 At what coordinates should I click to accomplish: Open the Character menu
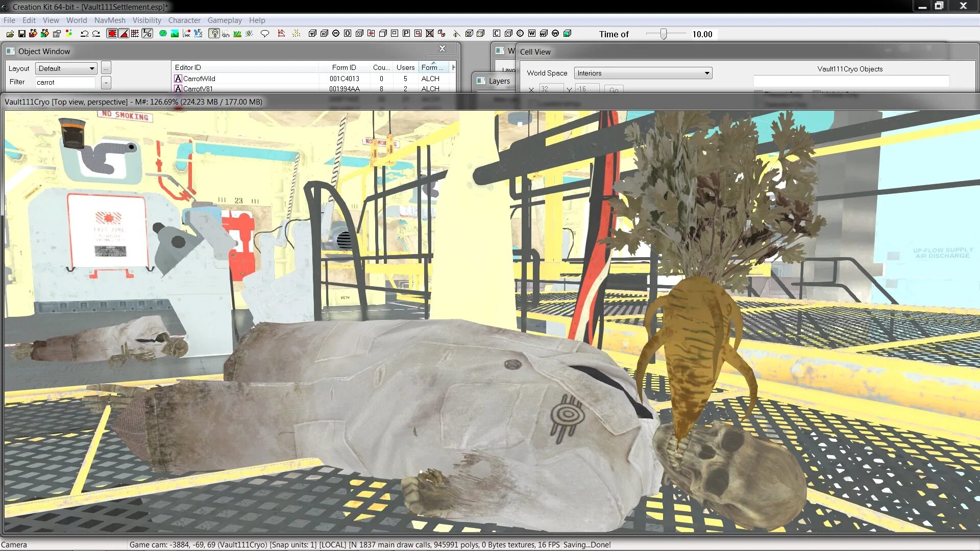click(184, 20)
